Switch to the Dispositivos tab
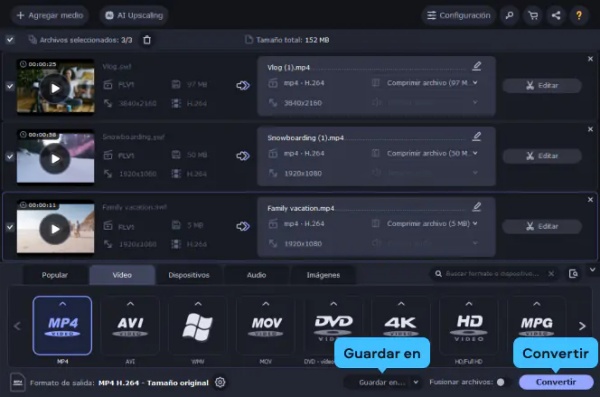 [189, 275]
